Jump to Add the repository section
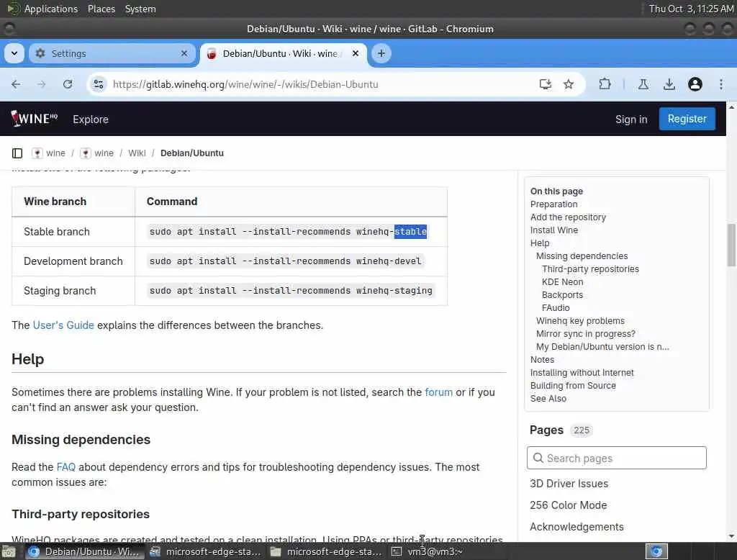 point(568,217)
